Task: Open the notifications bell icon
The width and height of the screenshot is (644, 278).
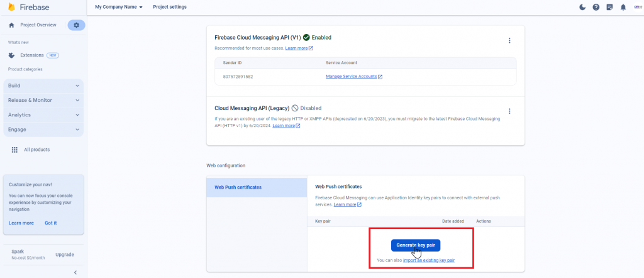Action: (623, 7)
